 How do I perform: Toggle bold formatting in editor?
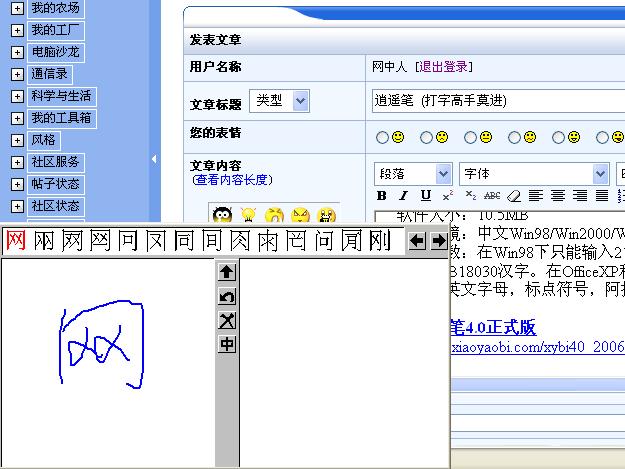point(381,196)
